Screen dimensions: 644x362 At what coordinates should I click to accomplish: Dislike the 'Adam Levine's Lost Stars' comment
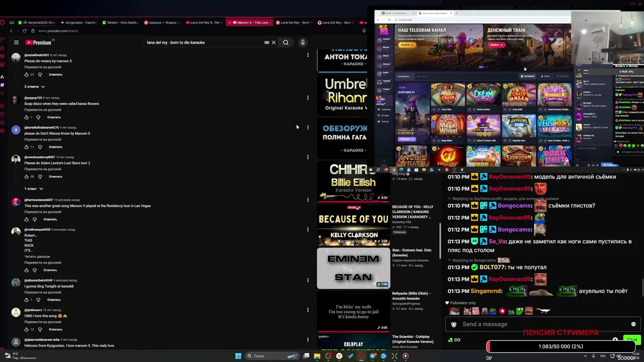pyautogui.click(x=40, y=176)
